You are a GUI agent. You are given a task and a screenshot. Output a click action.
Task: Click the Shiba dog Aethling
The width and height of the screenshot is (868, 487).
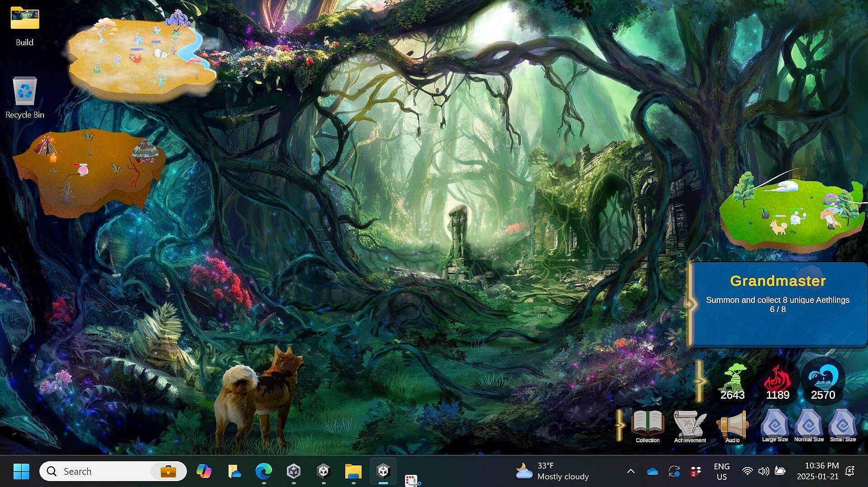(x=260, y=398)
